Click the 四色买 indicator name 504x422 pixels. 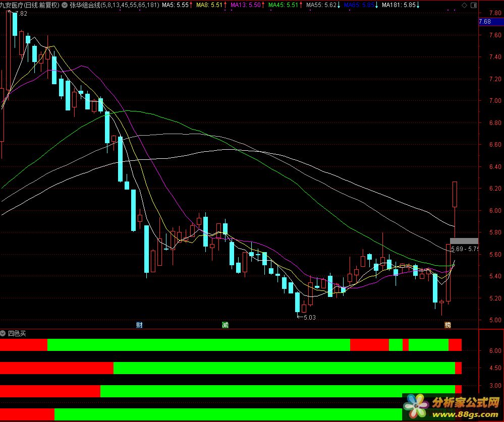point(17,333)
